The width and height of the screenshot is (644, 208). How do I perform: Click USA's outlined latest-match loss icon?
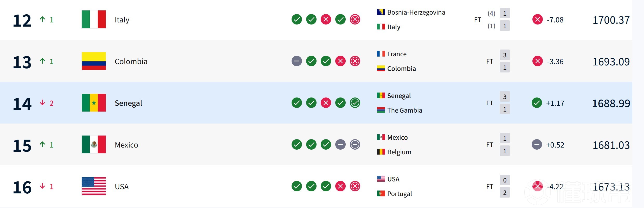pos(355,186)
